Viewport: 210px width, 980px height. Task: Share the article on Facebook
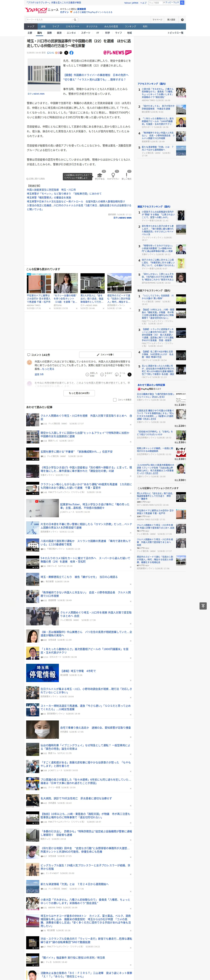[x=71, y=53]
